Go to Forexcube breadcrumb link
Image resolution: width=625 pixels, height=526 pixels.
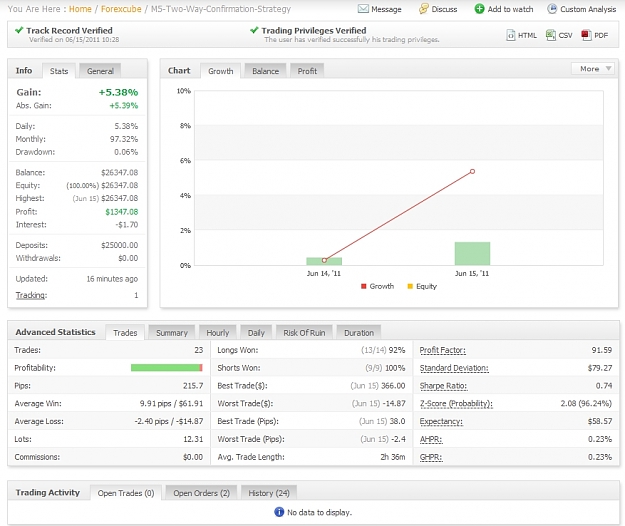[x=121, y=9]
